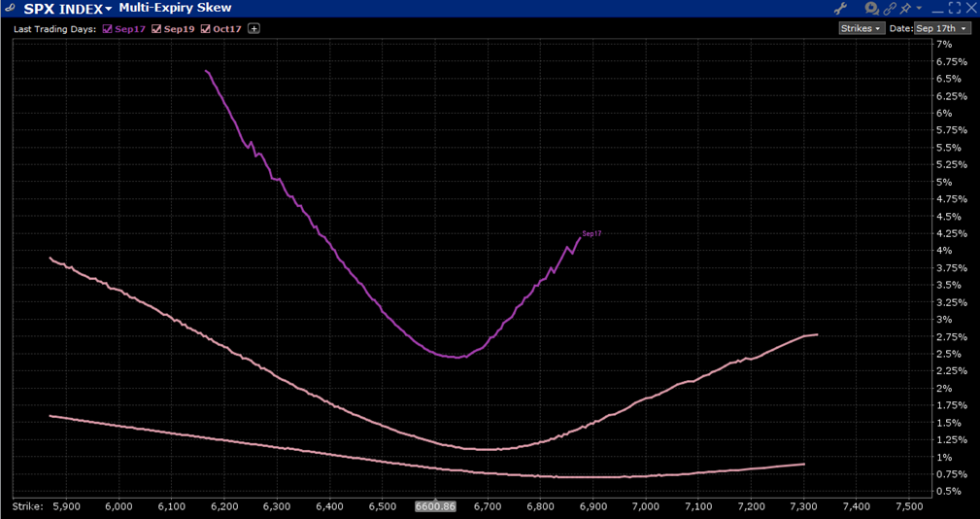Click the window linking chain icon
Image resolution: width=980 pixels, height=519 pixels.
click(890, 8)
